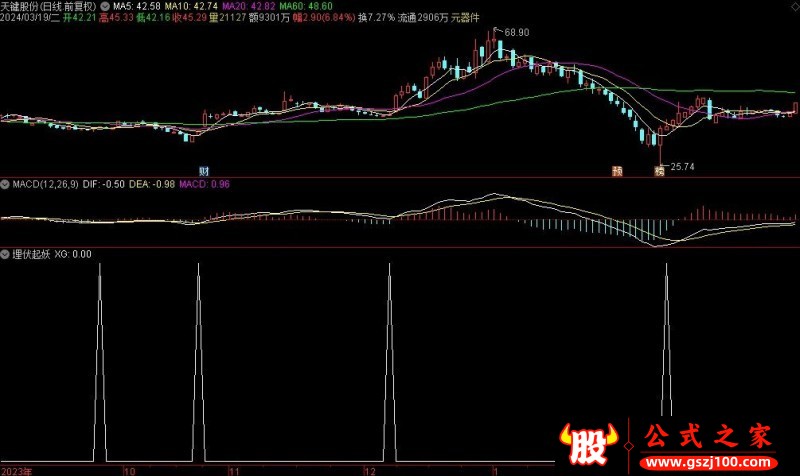Viewport: 800px width, 476px height.
Task: Click the 25.74 low price label
Action: click(x=682, y=166)
